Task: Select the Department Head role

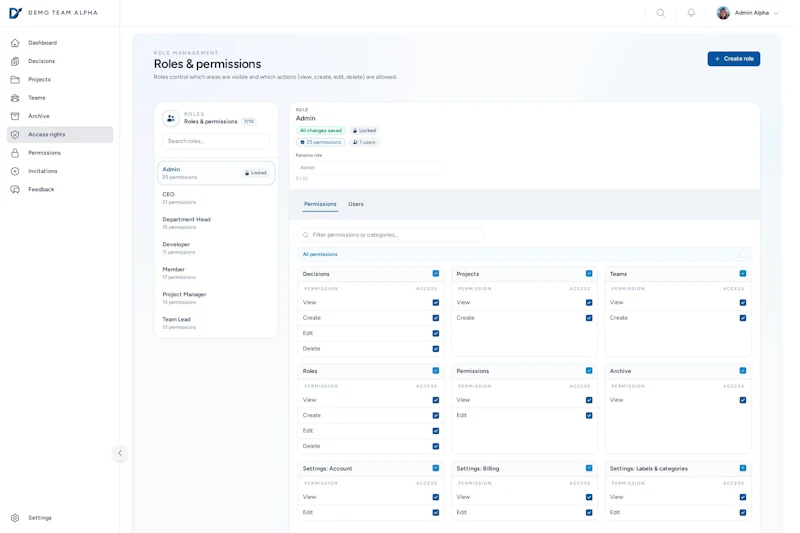Action: click(x=216, y=223)
